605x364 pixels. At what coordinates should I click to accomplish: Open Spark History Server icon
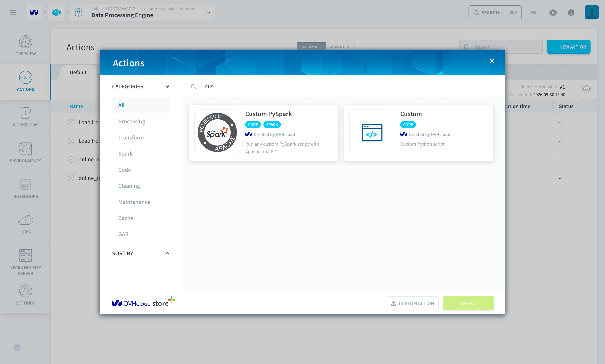(x=25, y=256)
